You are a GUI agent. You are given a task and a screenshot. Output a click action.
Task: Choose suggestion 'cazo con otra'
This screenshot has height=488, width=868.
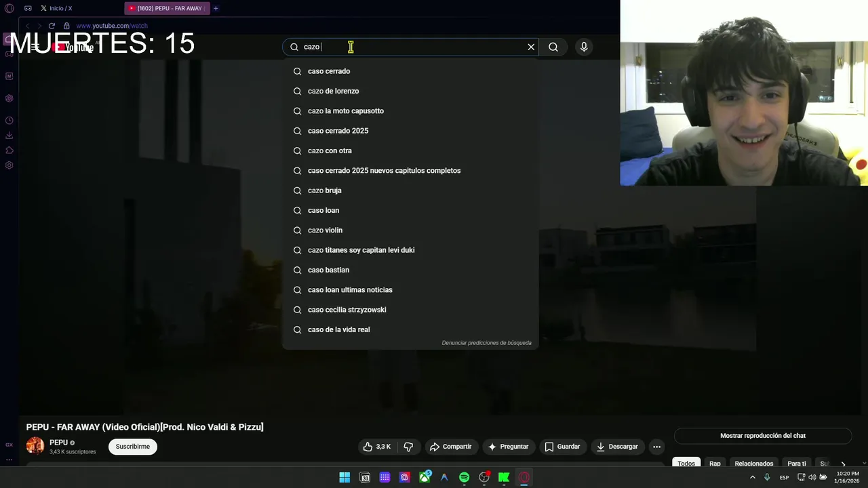[x=410, y=150]
